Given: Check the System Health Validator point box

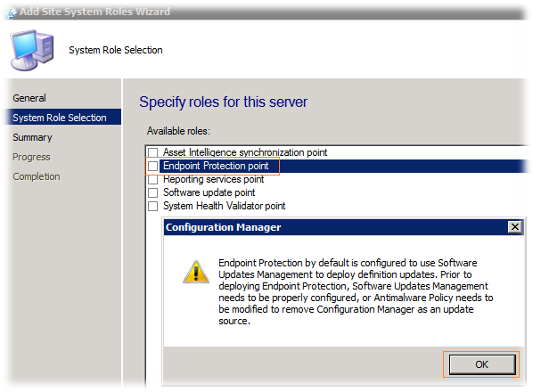Looking at the screenshot, I should click(153, 206).
